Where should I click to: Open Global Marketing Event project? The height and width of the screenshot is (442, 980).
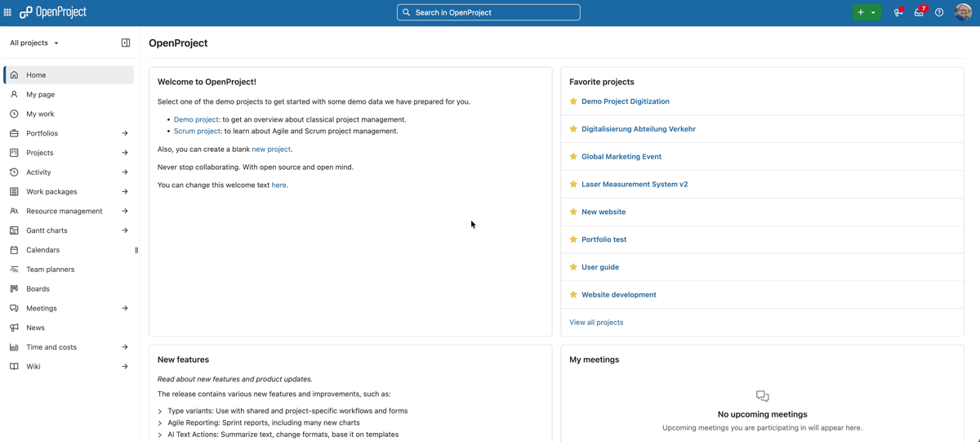click(621, 157)
